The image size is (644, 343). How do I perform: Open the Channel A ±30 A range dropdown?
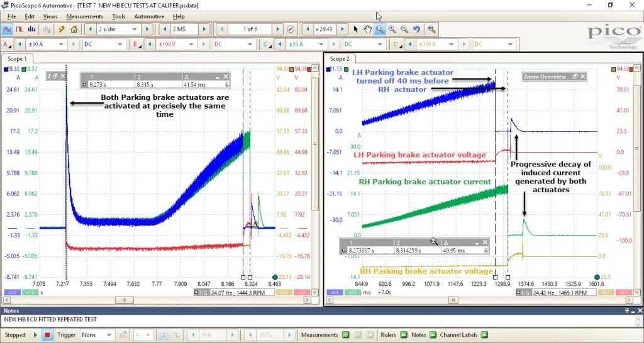[61, 44]
